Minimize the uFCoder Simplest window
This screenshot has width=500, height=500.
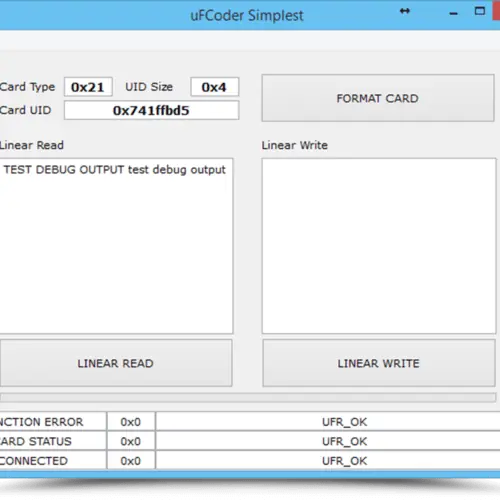tap(453, 14)
